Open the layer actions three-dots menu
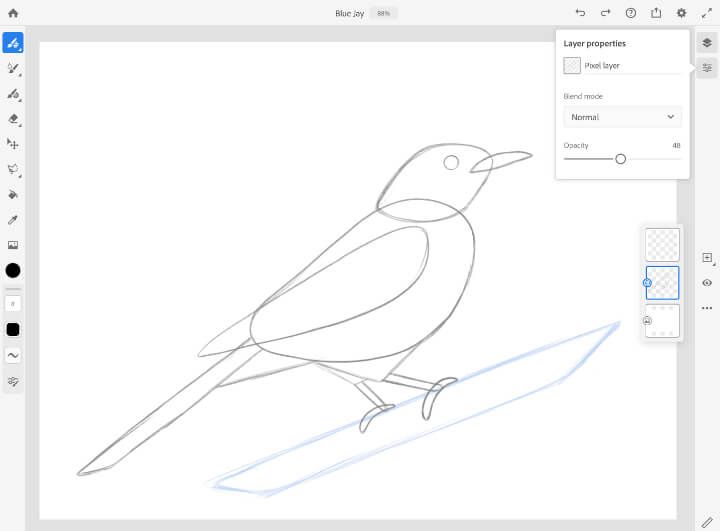Image resolution: width=720 pixels, height=531 pixels. 707,308
